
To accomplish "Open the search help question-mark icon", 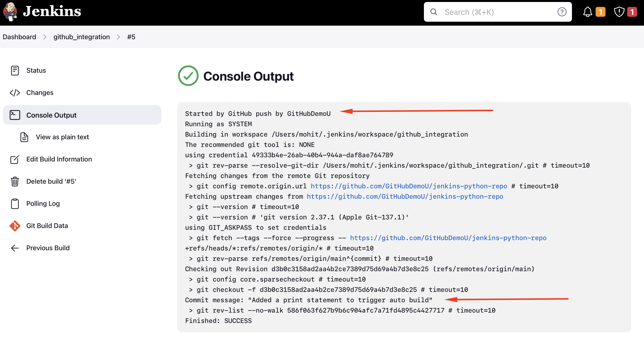I will [562, 12].
